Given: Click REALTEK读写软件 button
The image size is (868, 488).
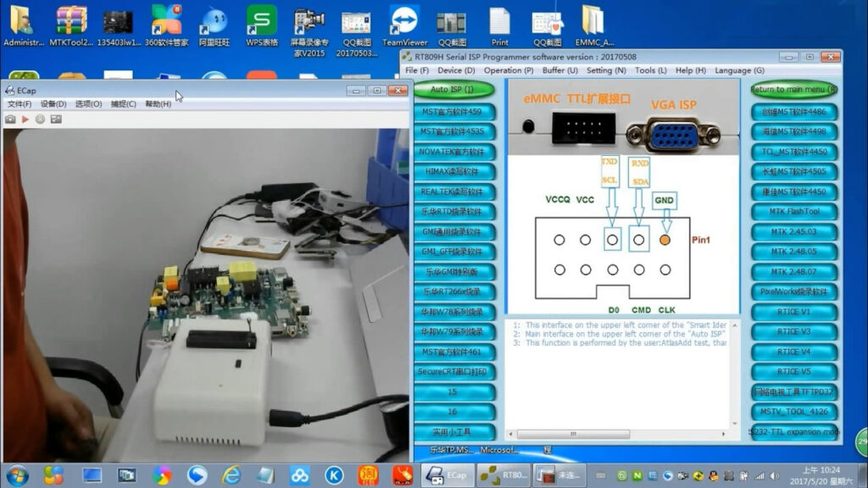Looking at the screenshot, I should pos(453,191).
